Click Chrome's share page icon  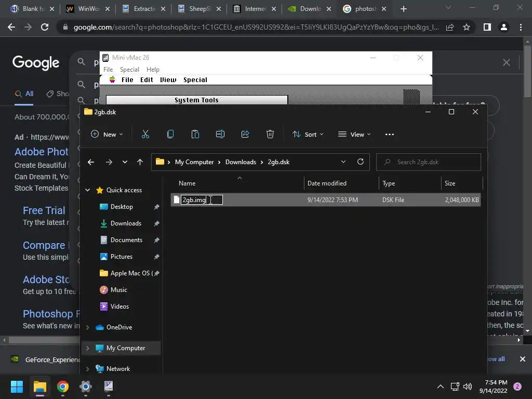click(x=450, y=27)
